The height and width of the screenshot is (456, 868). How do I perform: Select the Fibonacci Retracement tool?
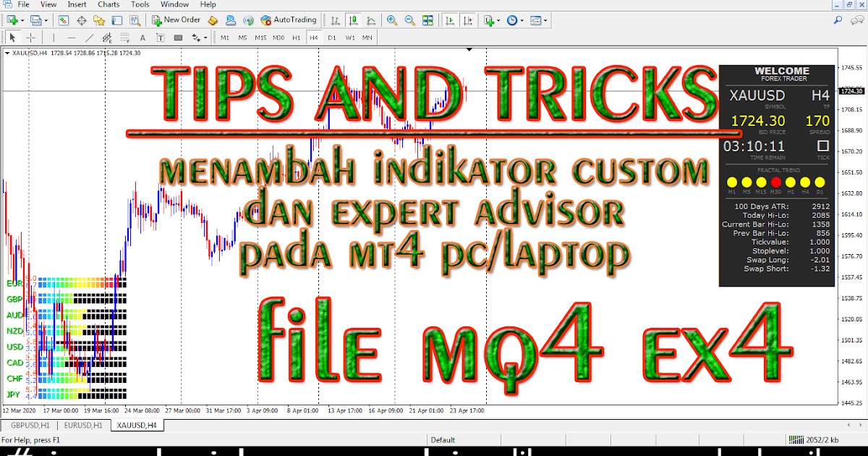click(125, 38)
